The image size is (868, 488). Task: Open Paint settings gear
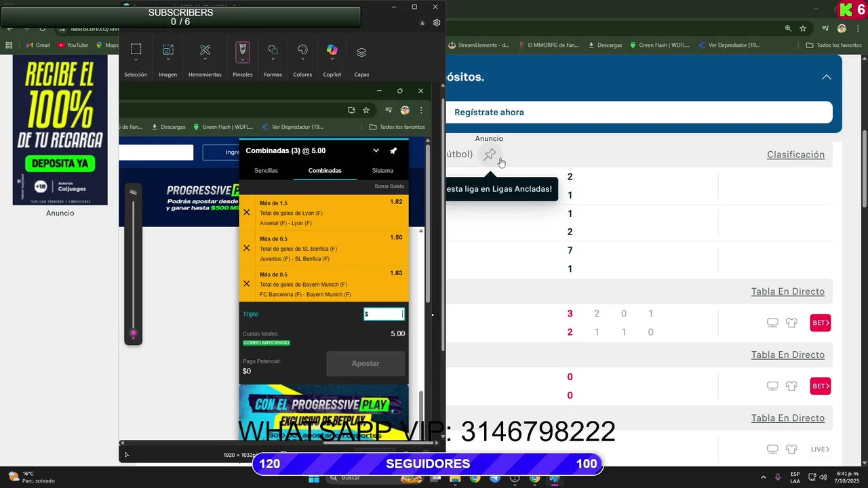click(437, 22)
